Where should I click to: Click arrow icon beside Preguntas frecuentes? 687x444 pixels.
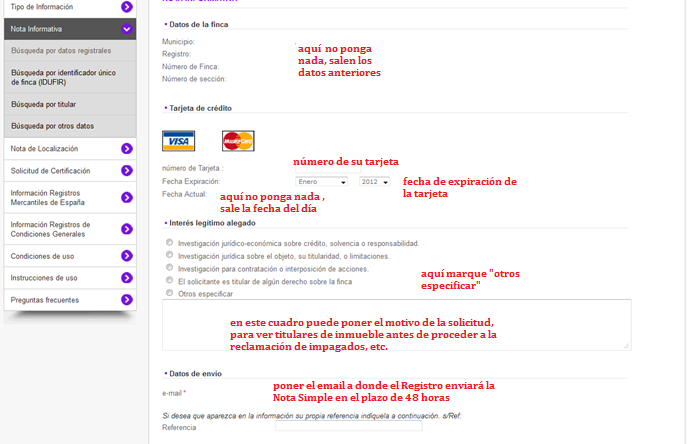point(127,299)
